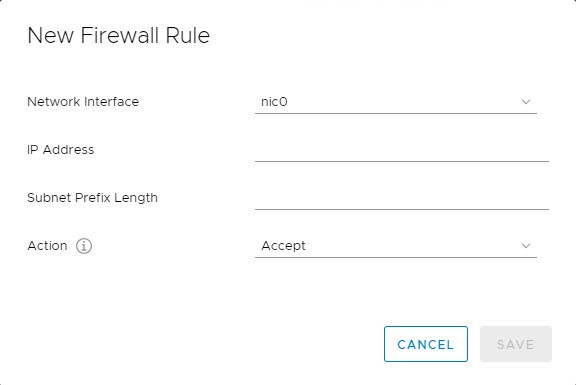The image size is (576, 385).
Task: Select the Accept value text
Action: pyautogui.click(x=283, y=246)
